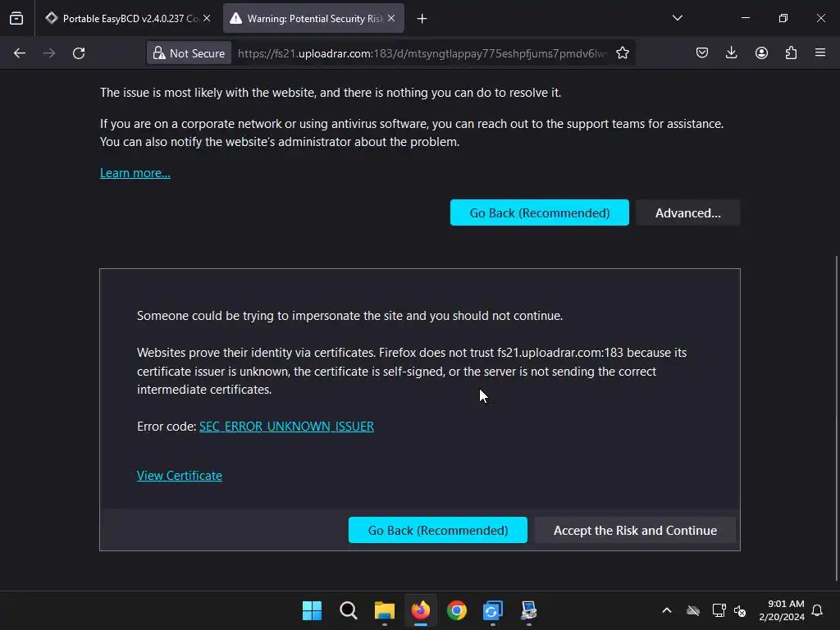Image resolution: width=840 pixels, height=630 pixels.
Task: Toggle the Advanced... button
Action: (688, 212)
